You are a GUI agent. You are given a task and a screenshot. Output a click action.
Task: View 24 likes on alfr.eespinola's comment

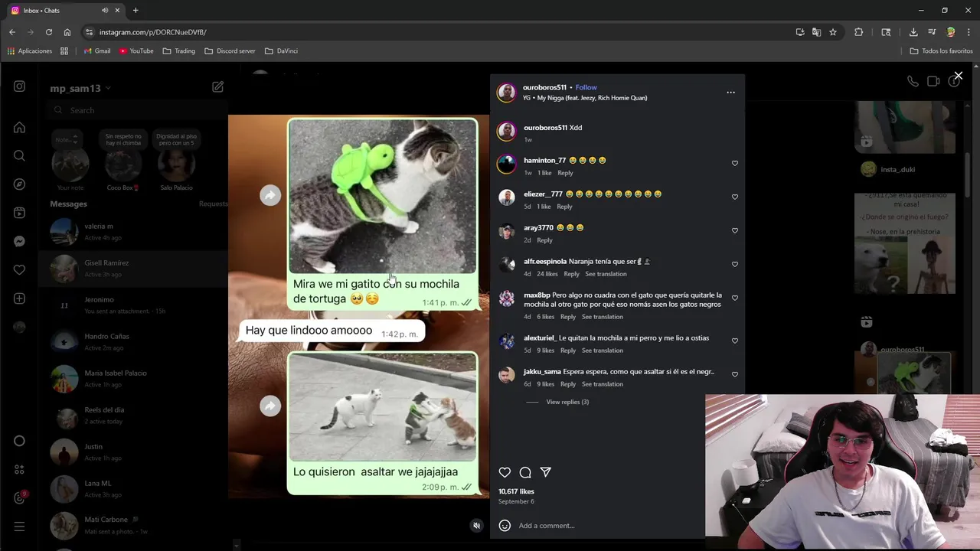[x=547, y=274]
